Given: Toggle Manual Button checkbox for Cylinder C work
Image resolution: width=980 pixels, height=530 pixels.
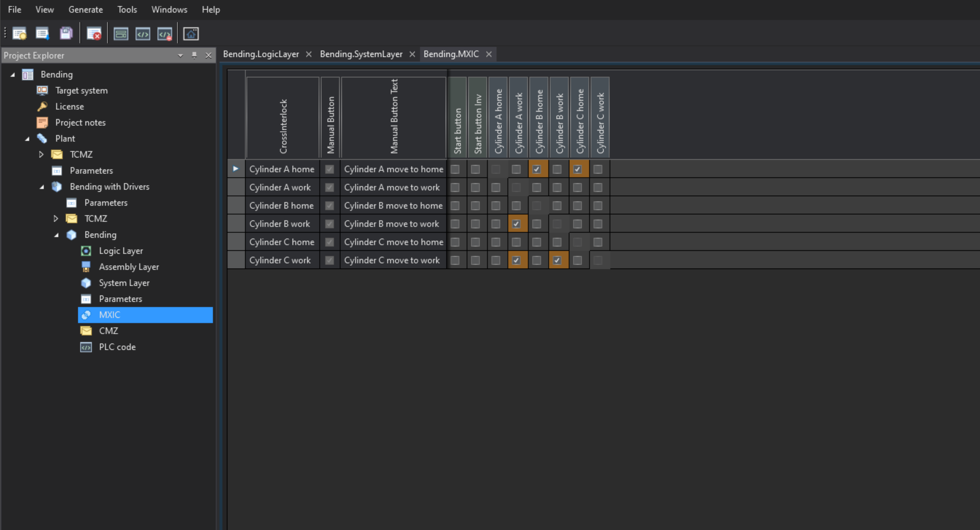Looking at the screenshot, I should (330, 260).
